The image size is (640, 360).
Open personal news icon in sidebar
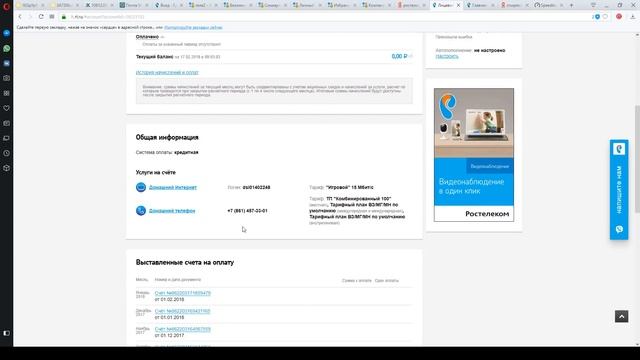(7, 123)
